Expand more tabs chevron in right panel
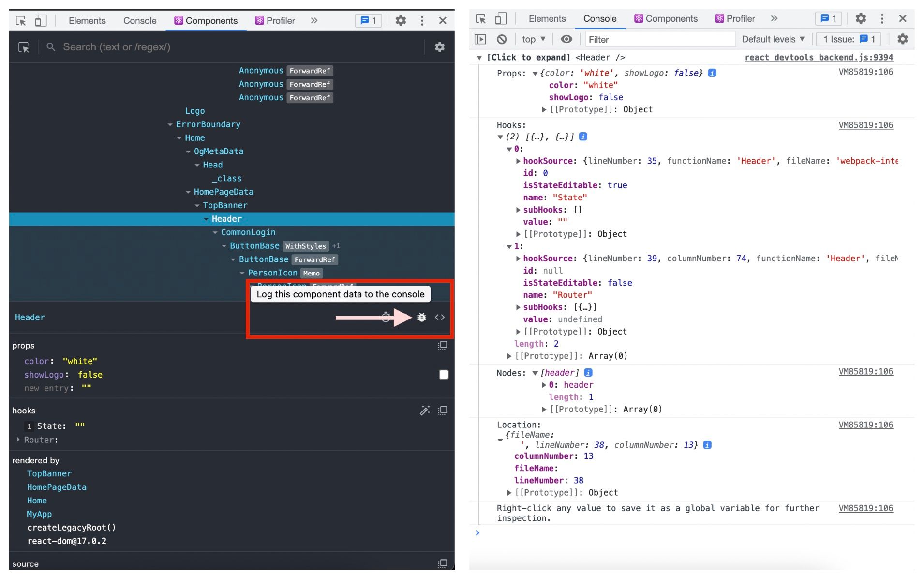Screen dimensions: 924x578 tap(774, 19)
